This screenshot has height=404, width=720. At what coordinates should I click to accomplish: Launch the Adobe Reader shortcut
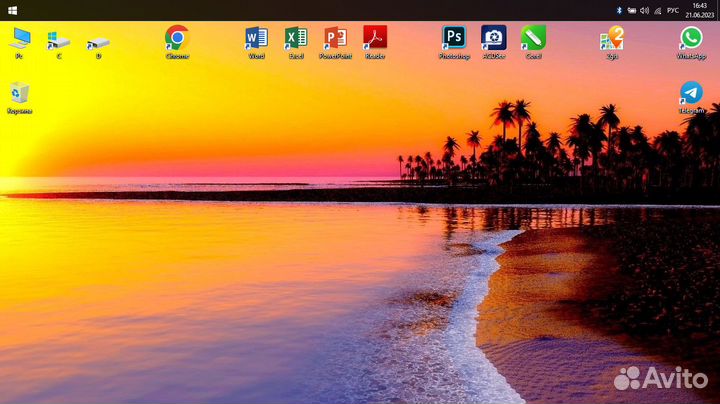pos(375,42)
